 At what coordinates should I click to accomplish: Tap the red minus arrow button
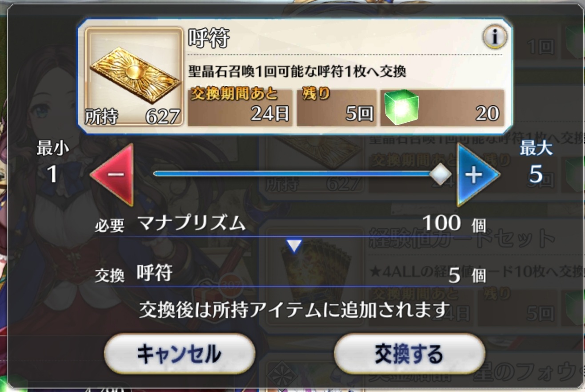(112, 175)
